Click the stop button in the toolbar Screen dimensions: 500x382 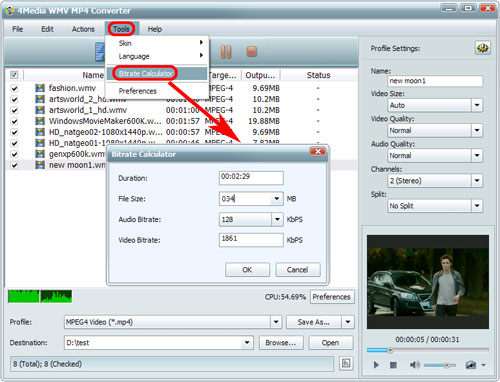[x=251, y=52]
